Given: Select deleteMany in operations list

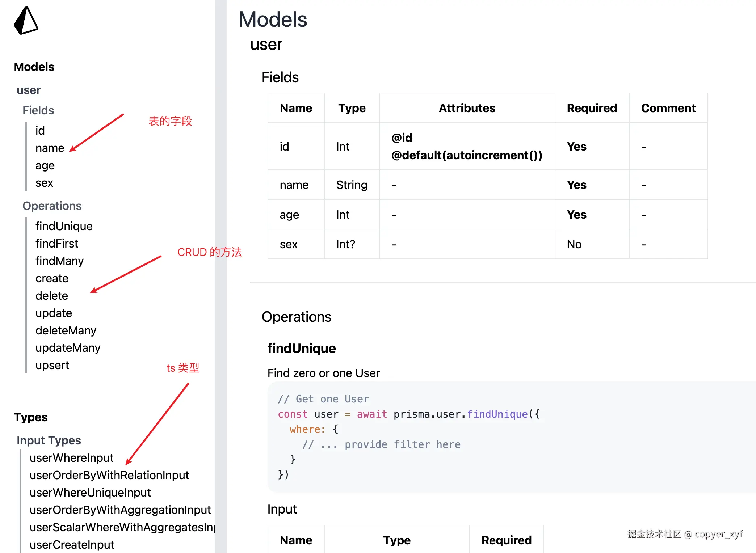Looking at the screenshot, I should 66,330.
